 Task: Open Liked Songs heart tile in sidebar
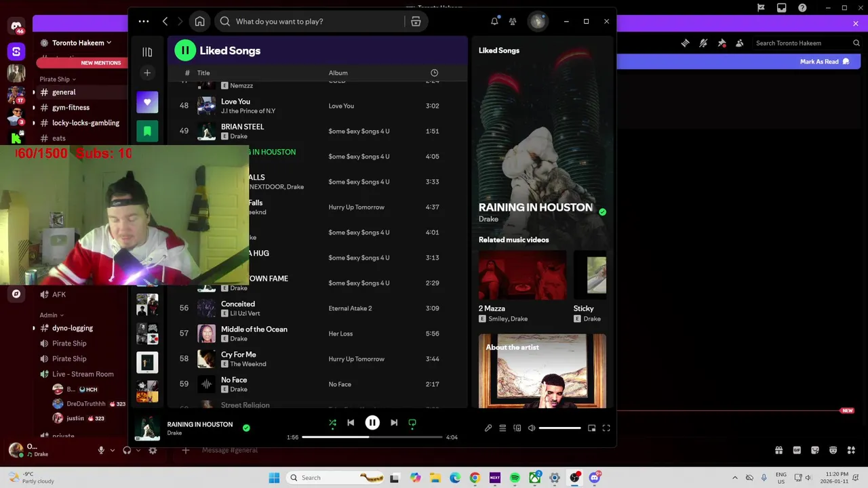coord(147,102)
